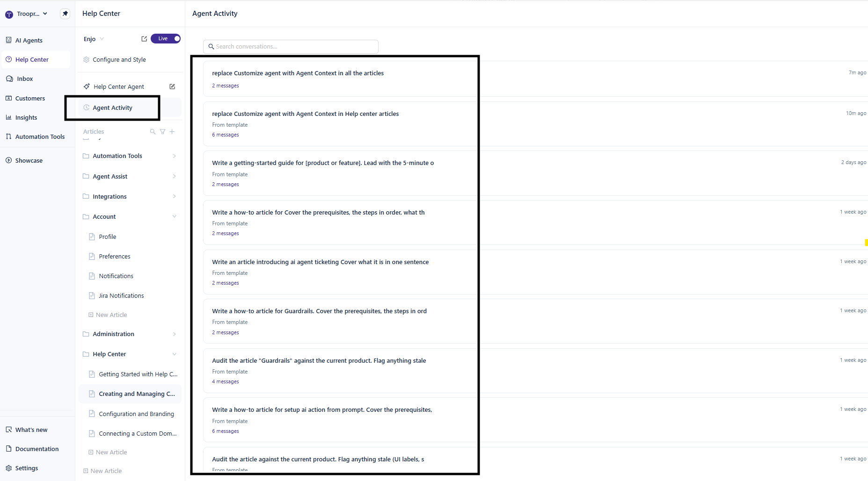Click the Showcase play icon
The image size is (868, 481).
coord(9,160)
